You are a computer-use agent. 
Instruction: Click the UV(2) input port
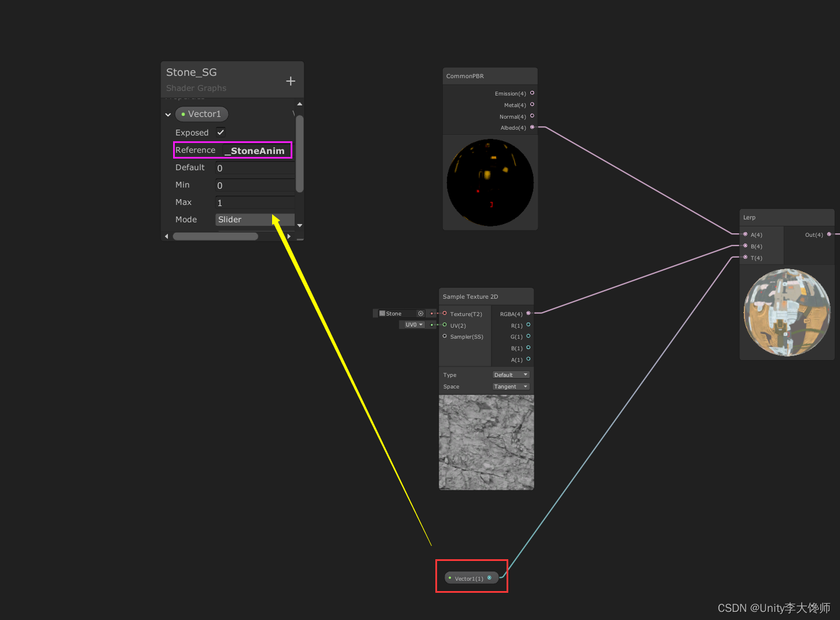click(445, 325)
